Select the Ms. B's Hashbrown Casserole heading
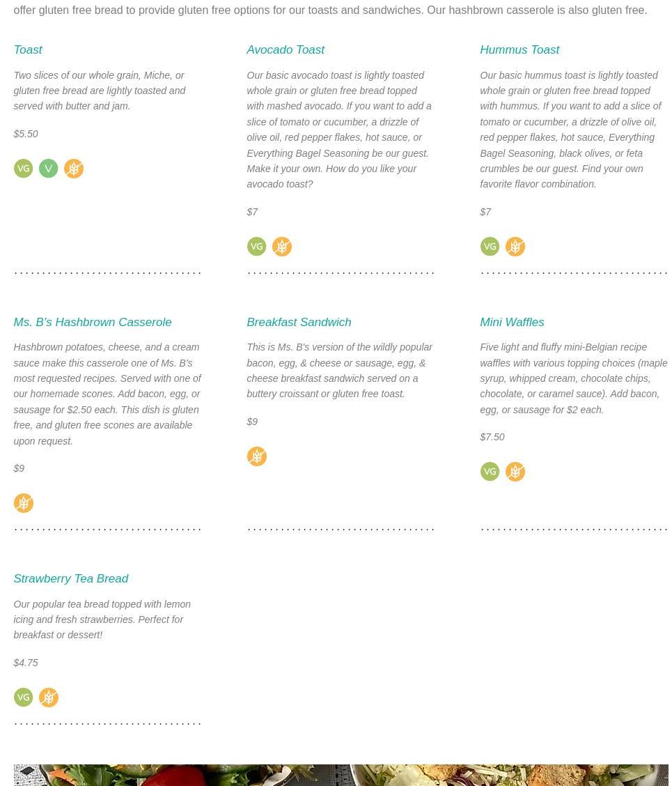 (x=92, y=323)
